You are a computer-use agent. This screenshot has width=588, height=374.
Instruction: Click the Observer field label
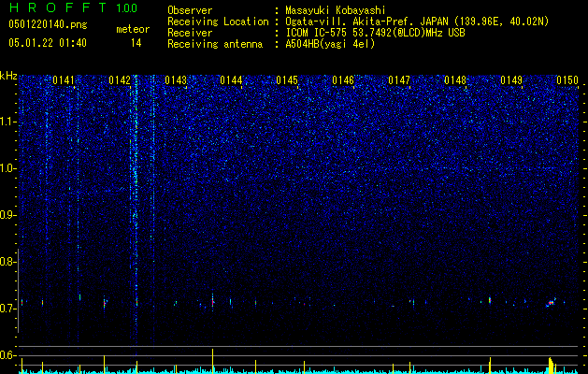(190, 10)
